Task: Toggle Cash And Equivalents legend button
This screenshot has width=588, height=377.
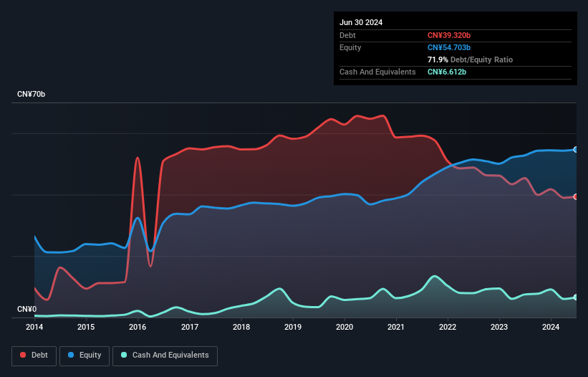Action: [165, 355]
